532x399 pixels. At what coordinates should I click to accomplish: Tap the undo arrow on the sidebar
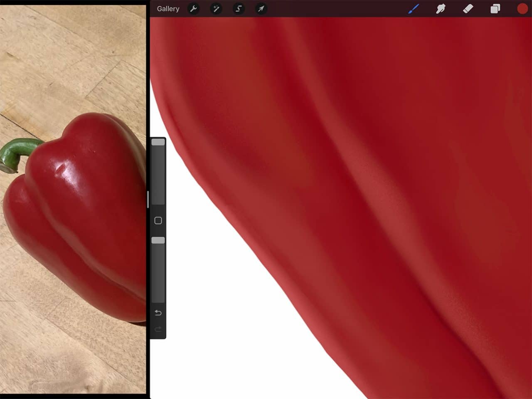tap(158, 313)
